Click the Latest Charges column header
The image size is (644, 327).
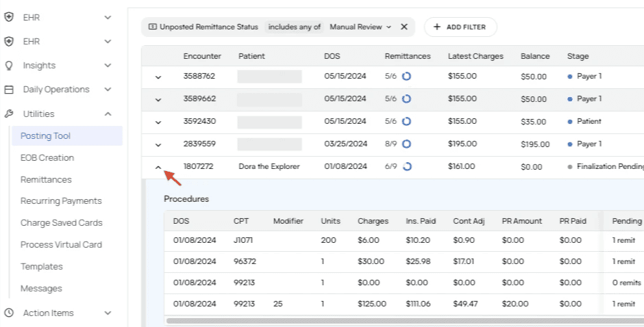475,56
